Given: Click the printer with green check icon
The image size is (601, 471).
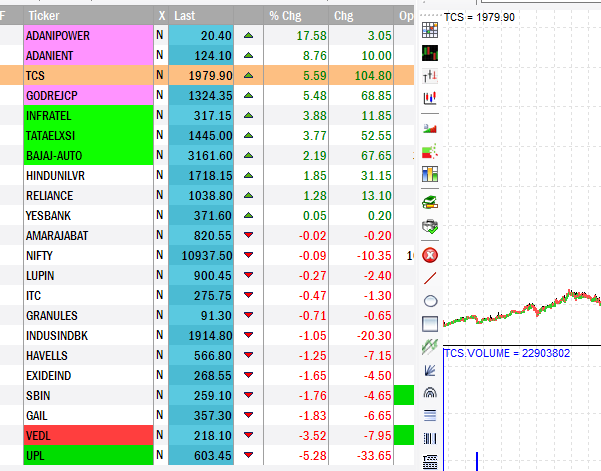Looking at the screenshot, I should pos(430,226).
